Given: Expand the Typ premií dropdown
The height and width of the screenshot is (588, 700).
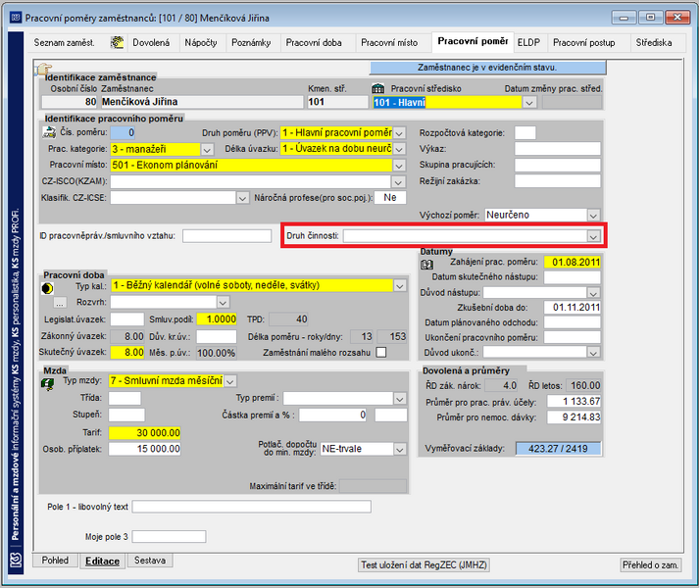Looking at the screenshot, I should pyautogui.click(x=400, y=399).
